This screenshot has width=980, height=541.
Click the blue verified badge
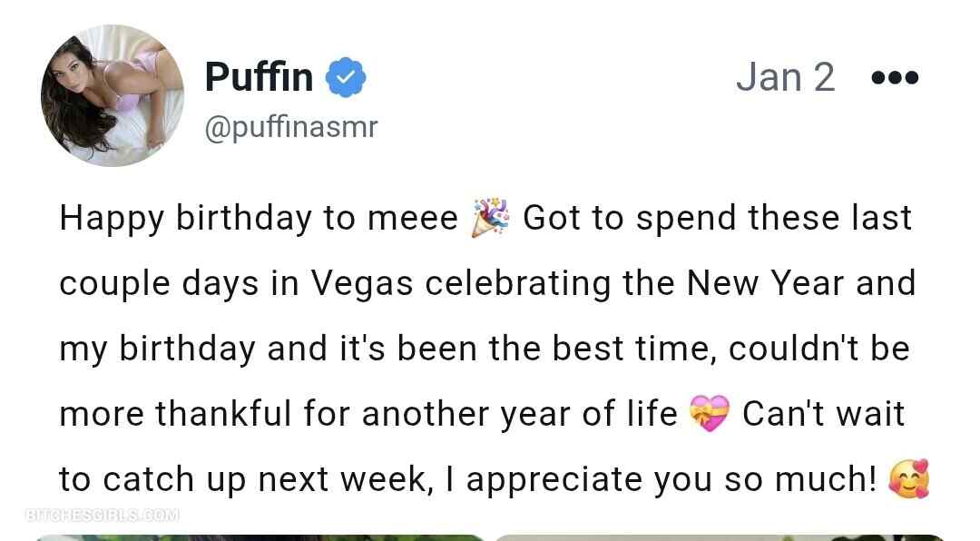[346, 77]
